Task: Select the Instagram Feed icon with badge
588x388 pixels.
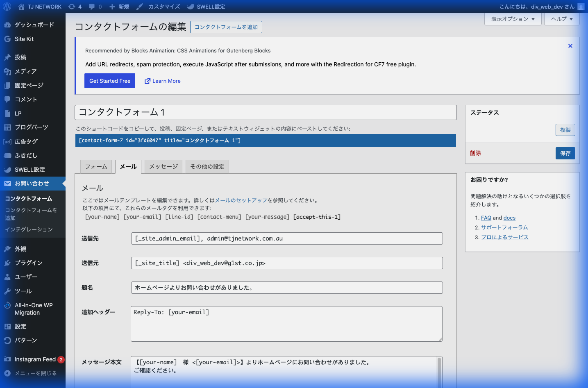Action: pos(7,359)
